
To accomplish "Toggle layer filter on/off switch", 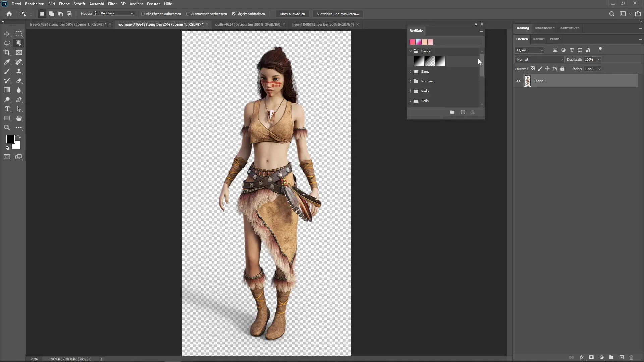I will (x=600, y=50).
